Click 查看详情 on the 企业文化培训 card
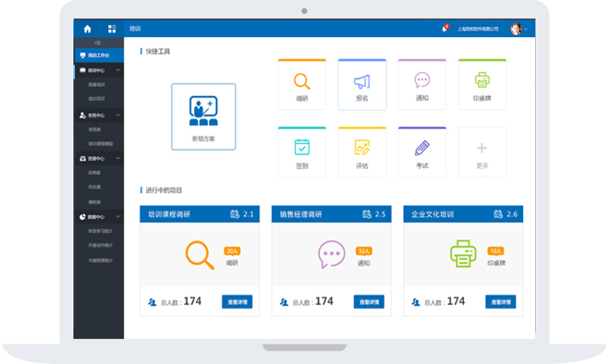The image size is (610, 364). 500,302
